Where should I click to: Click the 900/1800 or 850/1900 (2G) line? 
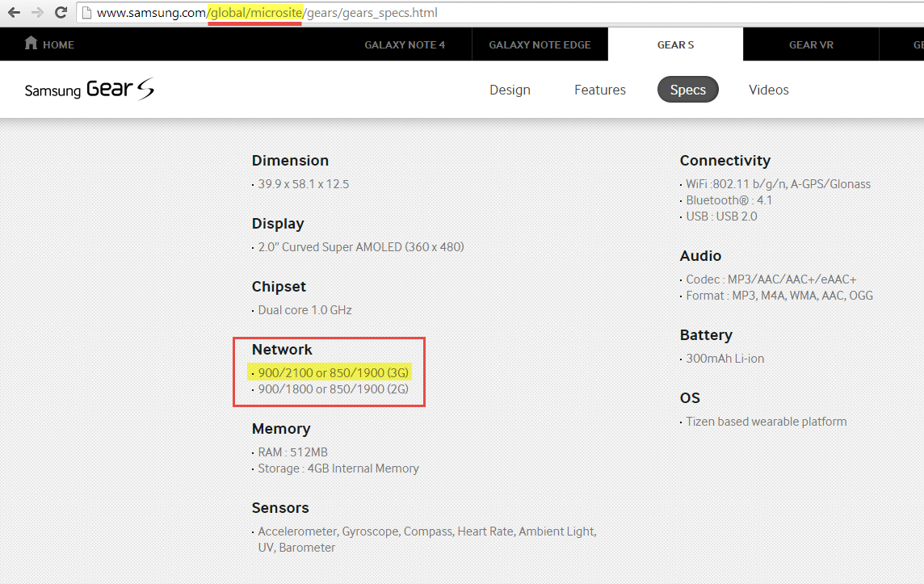click(333, 389)
